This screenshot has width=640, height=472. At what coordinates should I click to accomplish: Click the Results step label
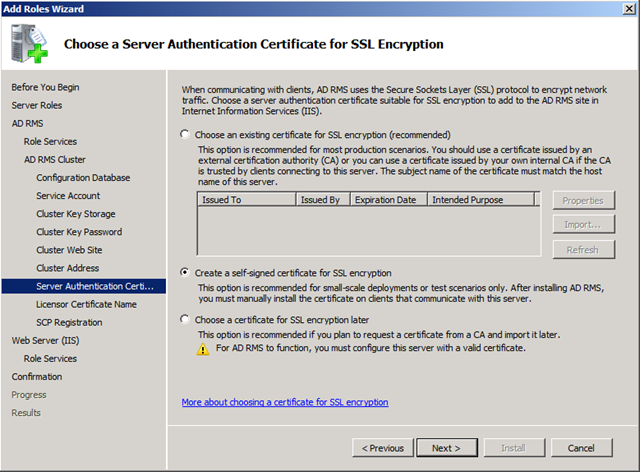tap(26, 413)
